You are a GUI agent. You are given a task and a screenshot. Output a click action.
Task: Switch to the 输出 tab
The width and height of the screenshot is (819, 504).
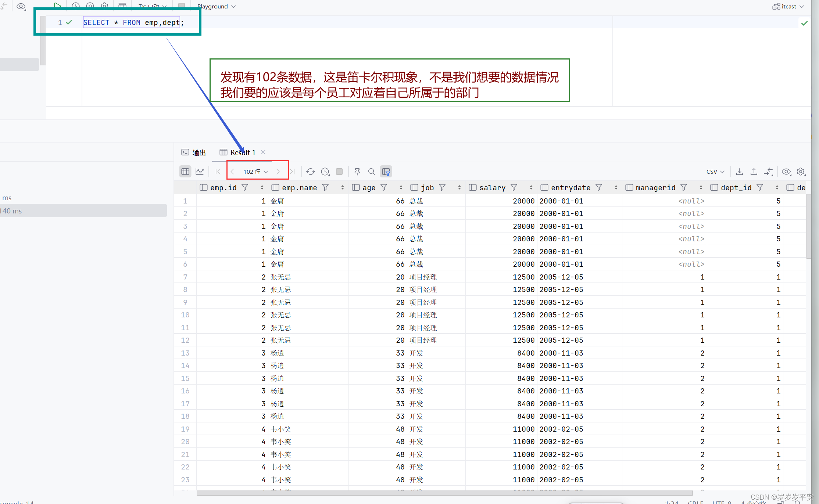pyautogui.click(x=194, y=152)
